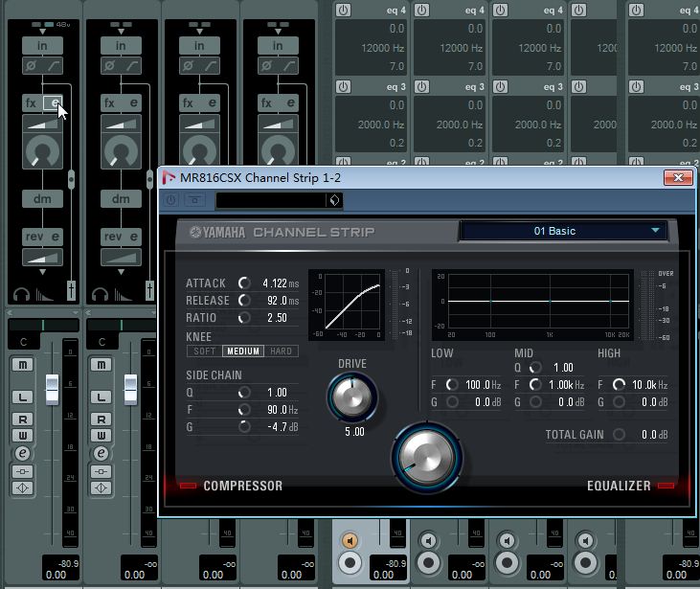Click the inserts bypass icon on first mixer channel
Viewport: 700px width, 589px height.
click(x=22, y=471)
